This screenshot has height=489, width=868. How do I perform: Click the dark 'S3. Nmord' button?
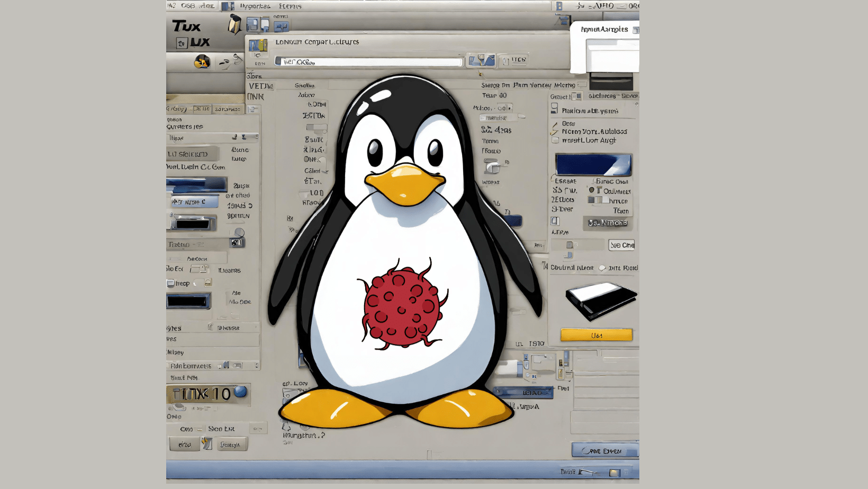608,223
